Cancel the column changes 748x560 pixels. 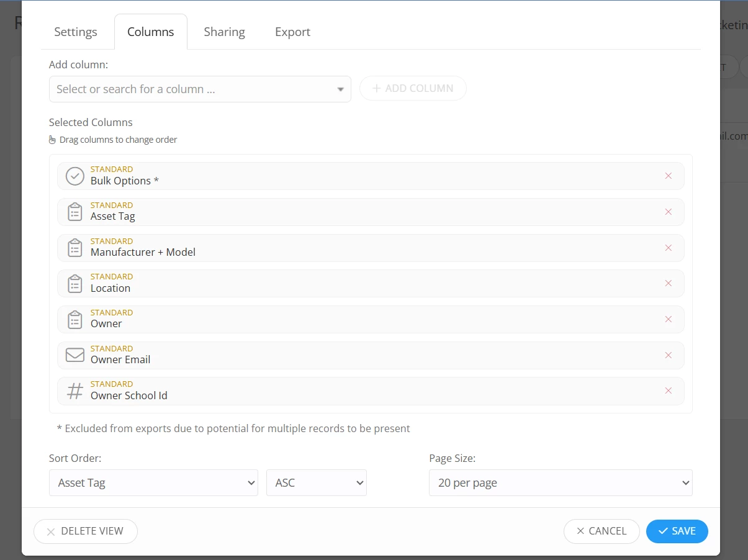coord(602,531)
